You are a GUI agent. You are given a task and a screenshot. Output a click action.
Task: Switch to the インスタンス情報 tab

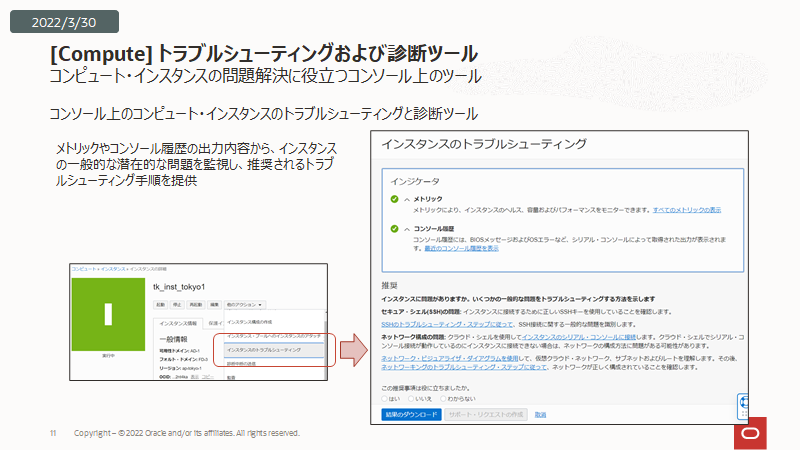coord(178,323)
